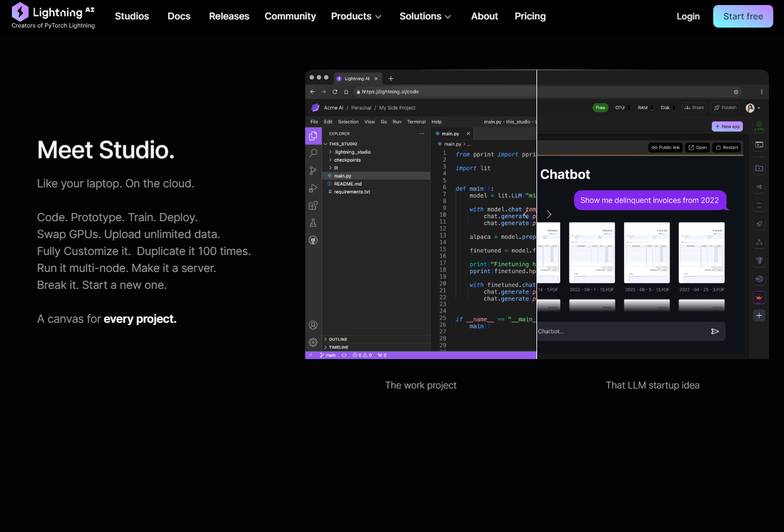
Task: Open the GitHub icon in Studio sidebar
Action: [x=313, y=240]
